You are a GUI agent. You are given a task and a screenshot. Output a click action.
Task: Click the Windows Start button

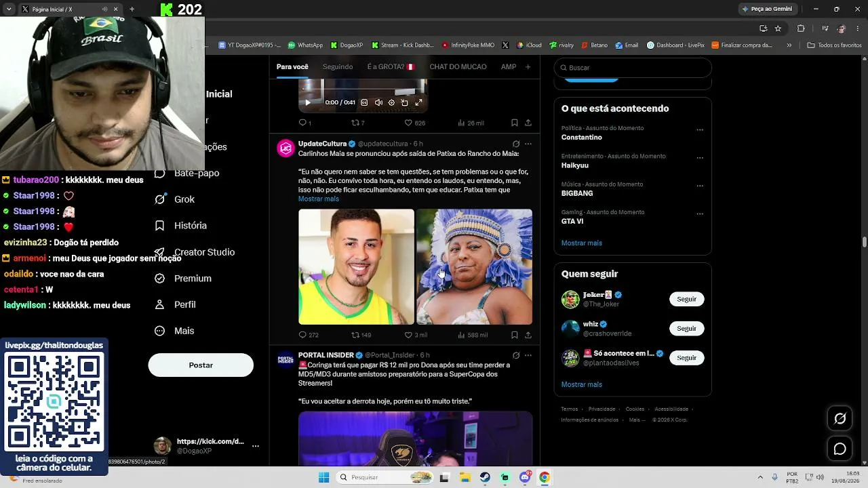click(324, 477)
